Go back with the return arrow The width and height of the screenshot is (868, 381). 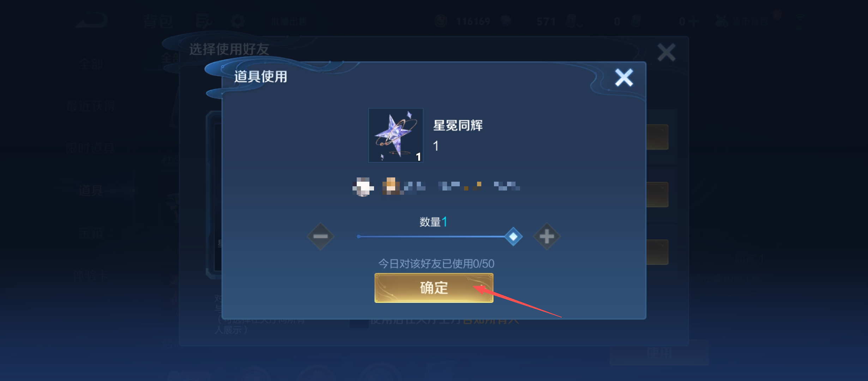pyautogui.click(x=91, y=21)
